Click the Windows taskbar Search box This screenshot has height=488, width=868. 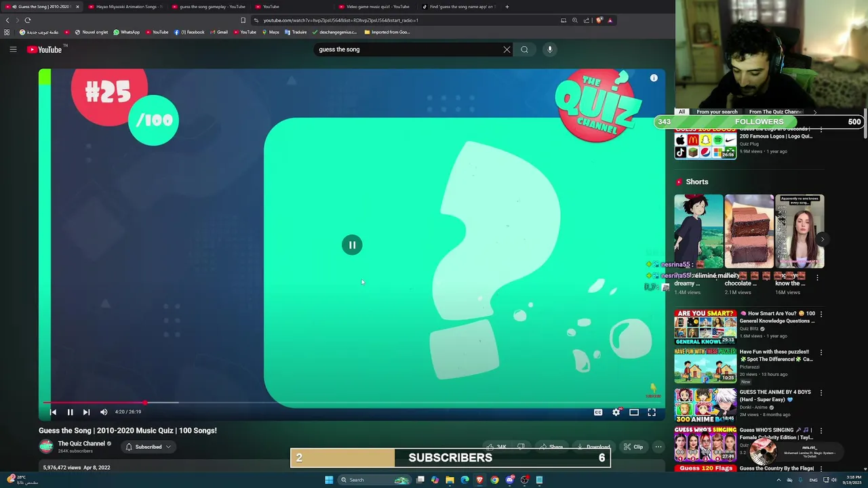point(375,480)
